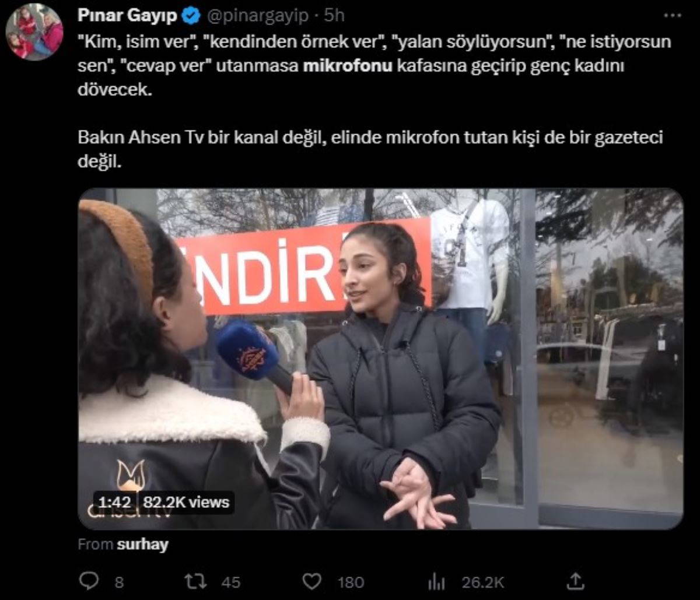Open the surhay video source link
This screenshot has width=700, height=600.
(x=142, y=545)
